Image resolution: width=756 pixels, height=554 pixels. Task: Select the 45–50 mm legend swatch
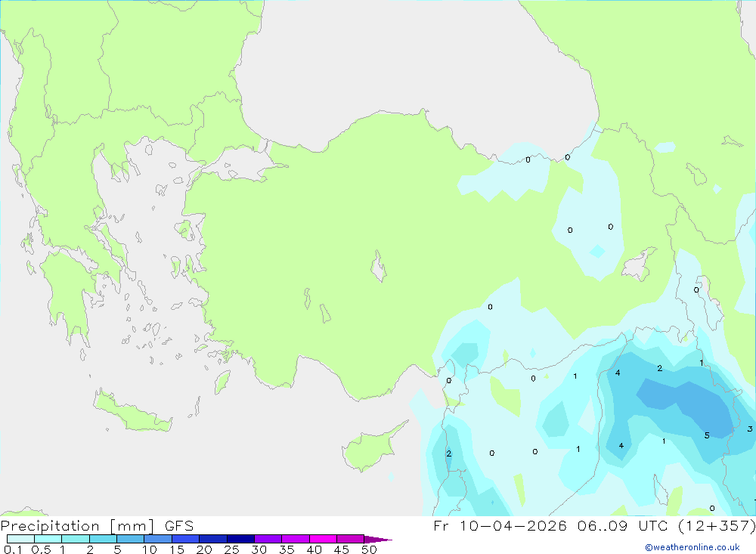pyautogui.click(x=351, y=539)
